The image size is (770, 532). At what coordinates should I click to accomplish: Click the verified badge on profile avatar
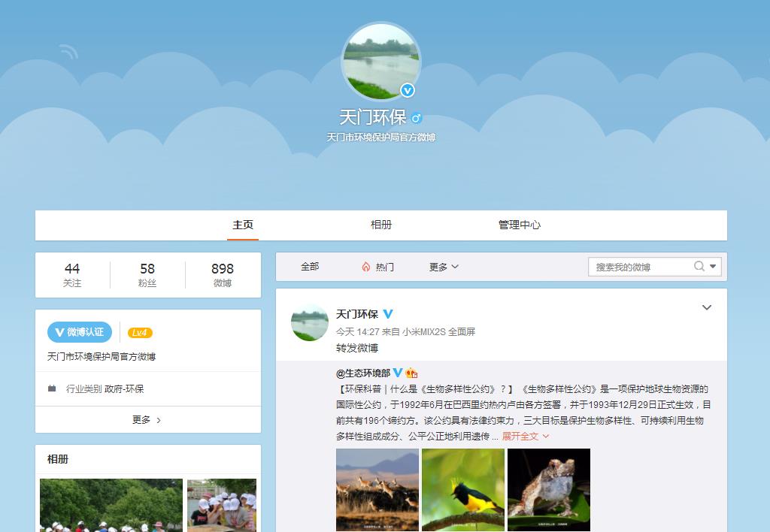(x=407, y=90)
